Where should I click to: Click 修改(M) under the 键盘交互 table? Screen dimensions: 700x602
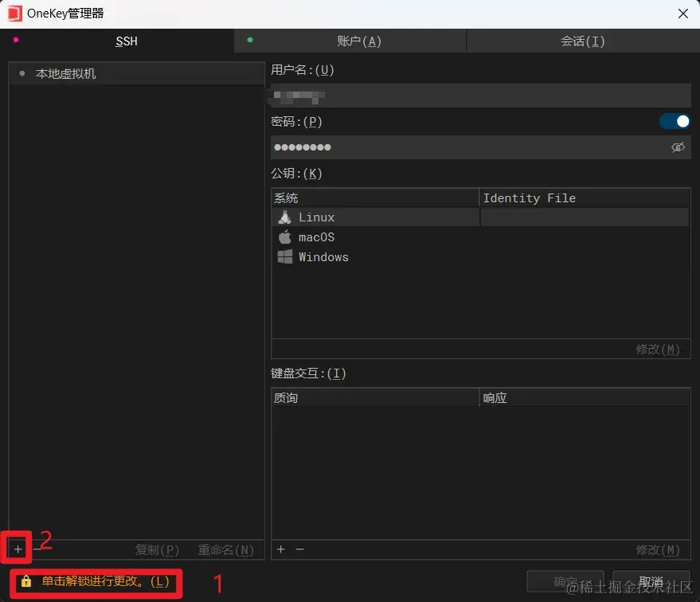(x=658, y=549)
